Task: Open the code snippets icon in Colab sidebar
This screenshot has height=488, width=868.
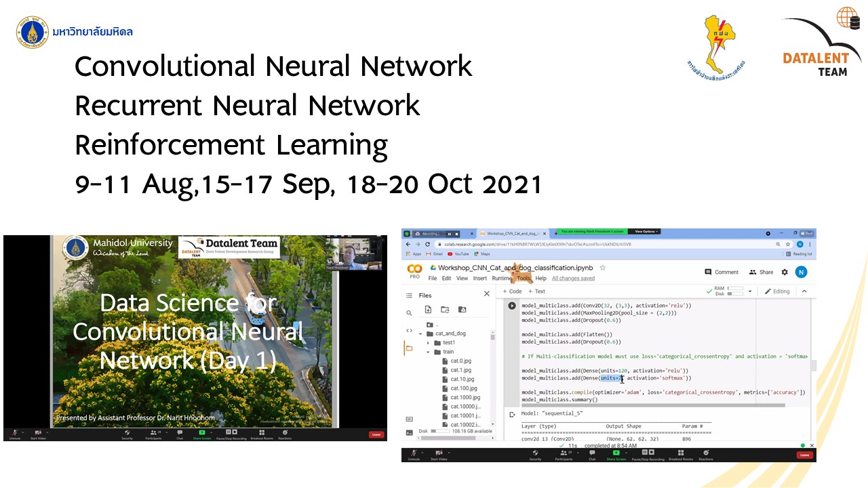Action: 409,331
